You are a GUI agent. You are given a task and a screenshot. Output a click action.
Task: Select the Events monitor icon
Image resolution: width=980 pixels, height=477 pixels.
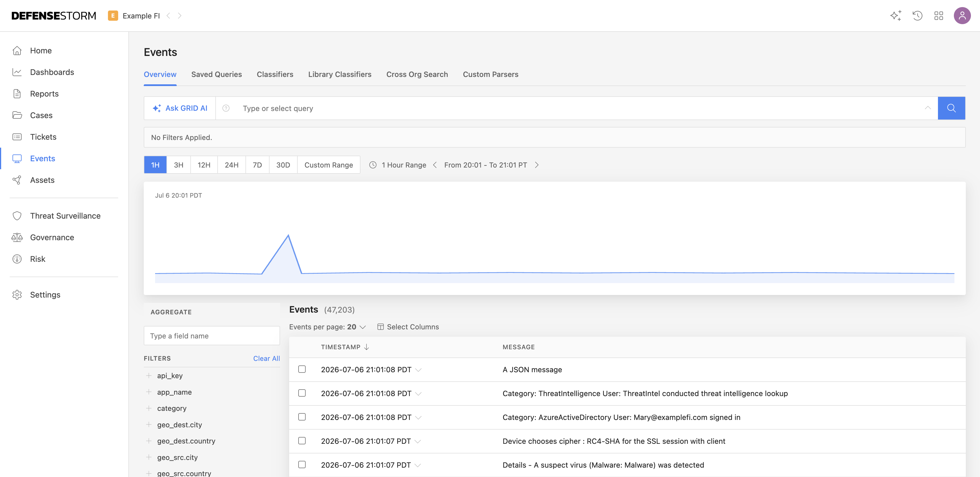[x=17, y=159]
